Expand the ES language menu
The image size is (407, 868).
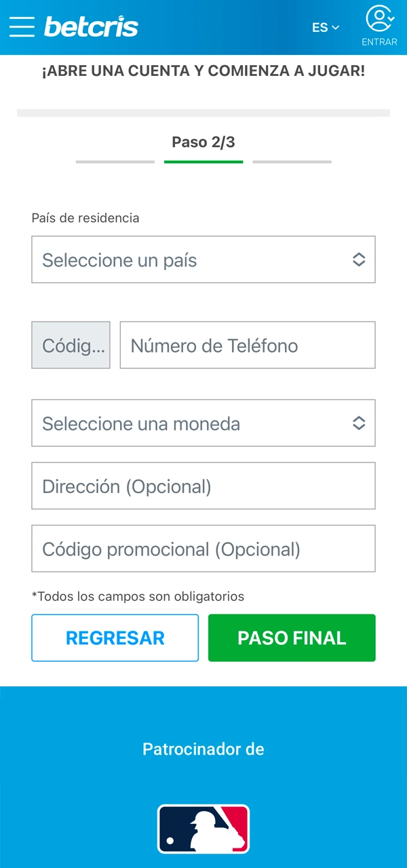click(x=324, y=27)
